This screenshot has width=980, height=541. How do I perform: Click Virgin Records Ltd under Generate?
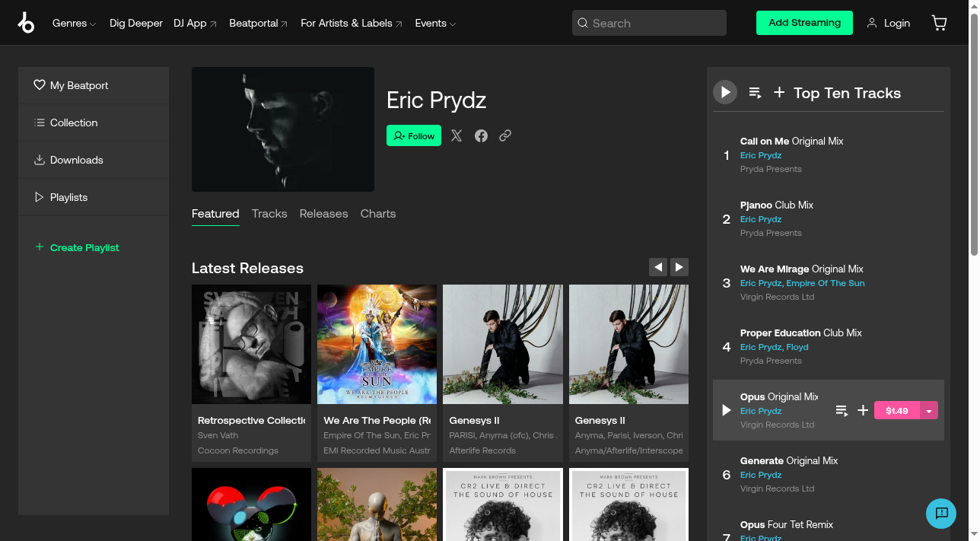pos(777,488)
